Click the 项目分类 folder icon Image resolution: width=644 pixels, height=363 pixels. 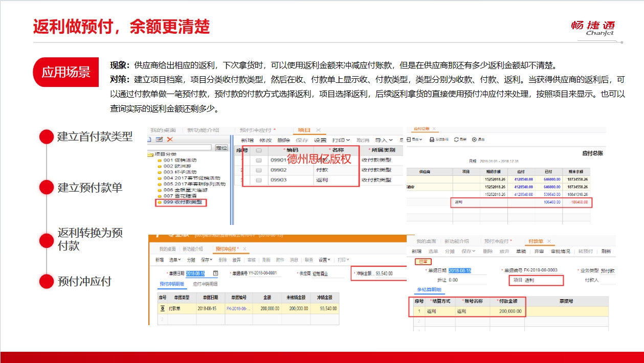pyautogui.click(x=150, y=154)
